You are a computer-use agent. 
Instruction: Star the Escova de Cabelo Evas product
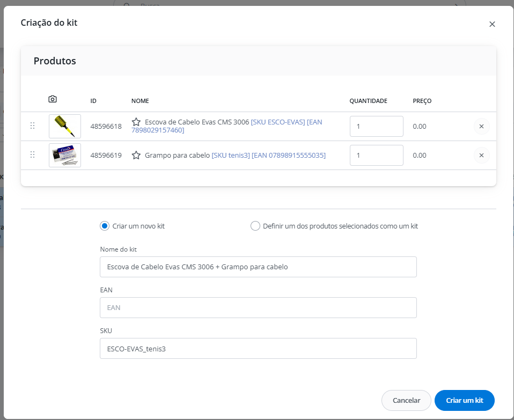tap(136, 122)
